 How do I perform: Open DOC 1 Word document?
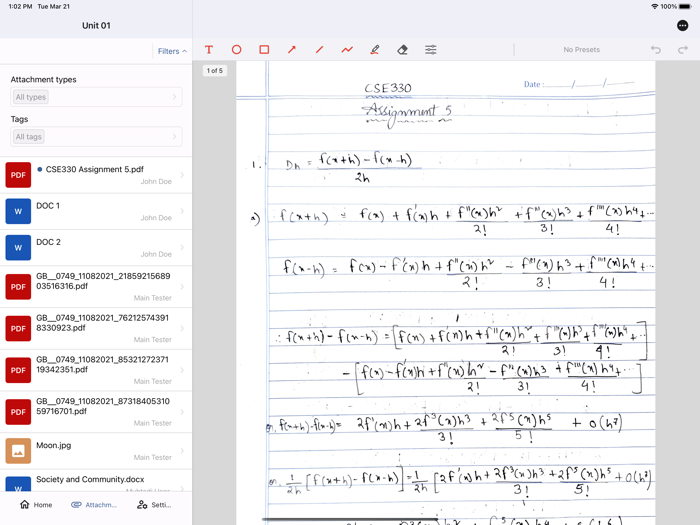pos(96,212)
